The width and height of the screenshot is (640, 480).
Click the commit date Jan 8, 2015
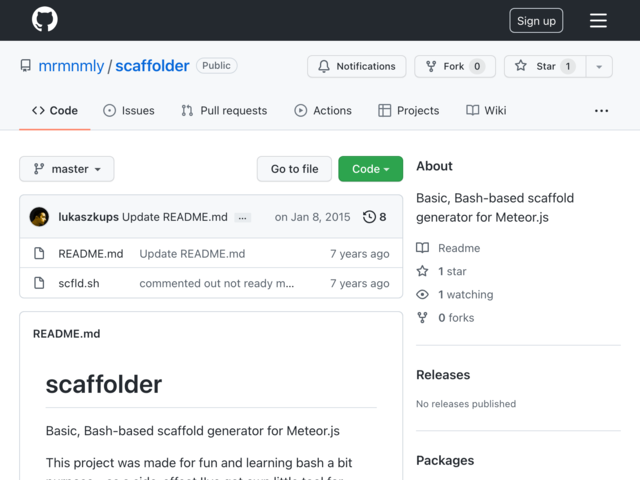point(312,217)
